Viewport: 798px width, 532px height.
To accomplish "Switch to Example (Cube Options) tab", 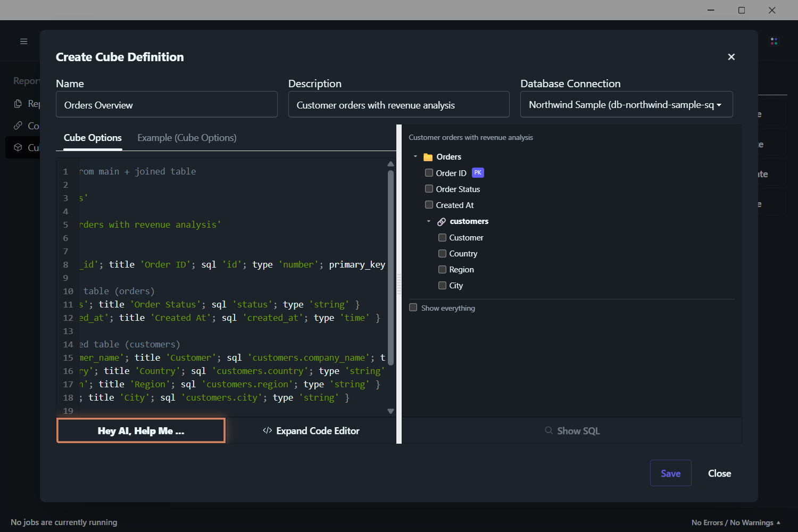I will click(x=187, y=138).
